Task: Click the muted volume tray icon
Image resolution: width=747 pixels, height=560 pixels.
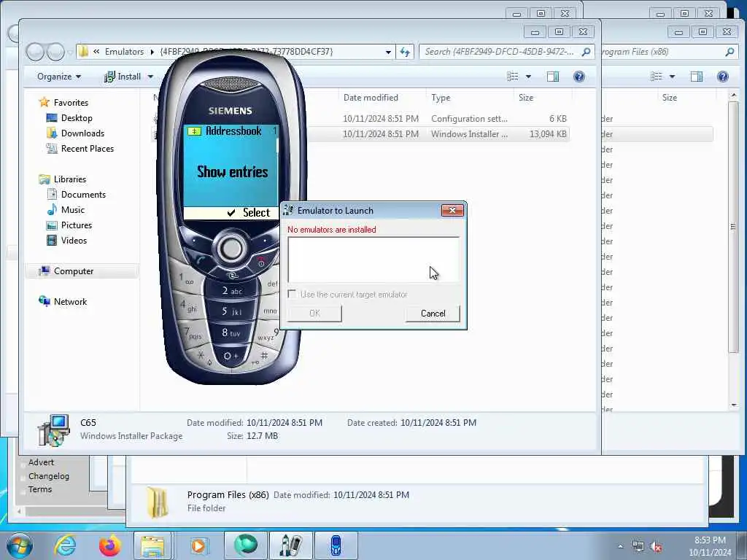Action: [657, 547]
